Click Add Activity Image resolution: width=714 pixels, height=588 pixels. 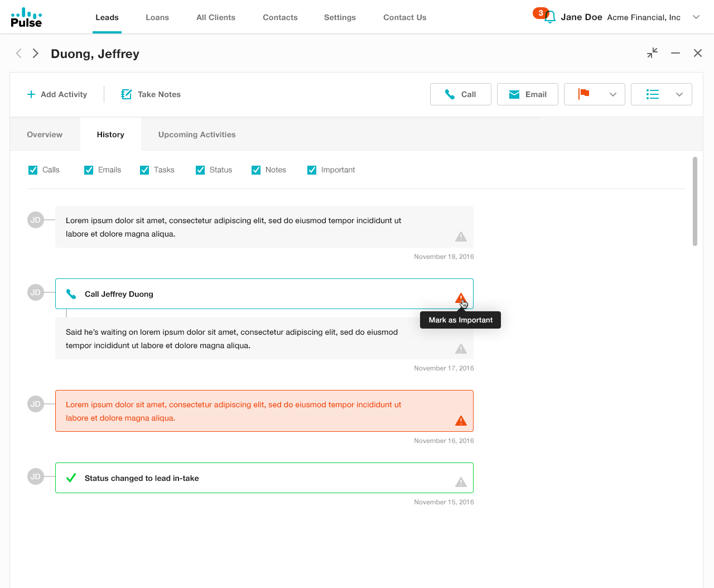click(57, 94)
